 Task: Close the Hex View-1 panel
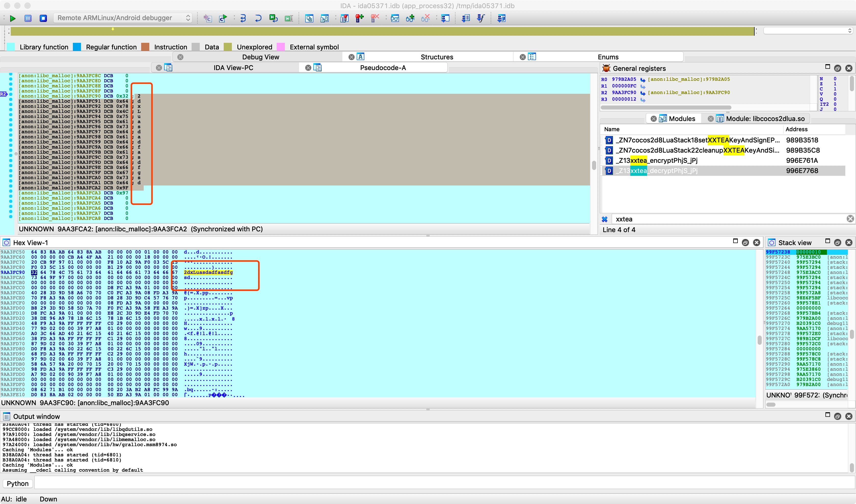[x=756, y=243]
